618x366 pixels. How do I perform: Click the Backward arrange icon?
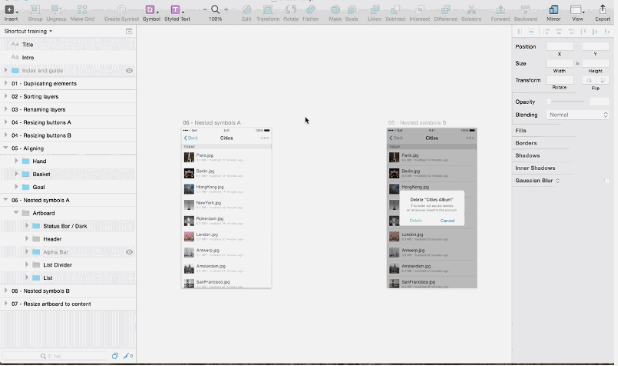click(x=525, y=10)
